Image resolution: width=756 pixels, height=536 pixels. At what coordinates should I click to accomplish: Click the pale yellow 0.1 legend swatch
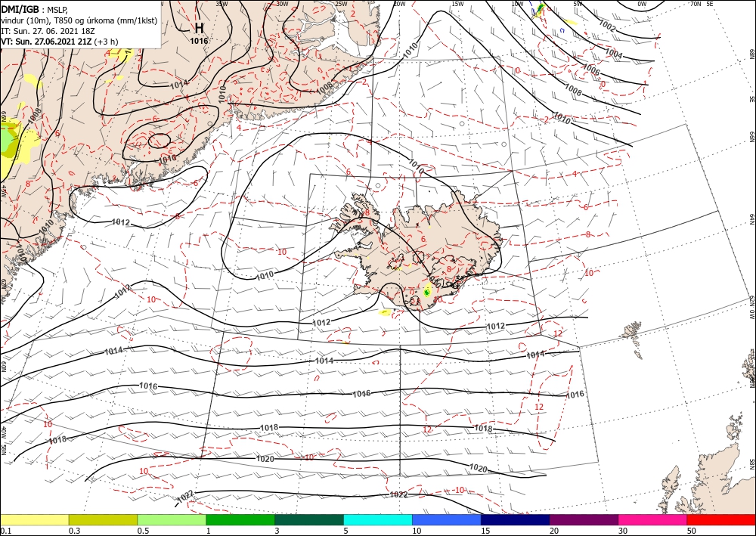tap(34, 519)
